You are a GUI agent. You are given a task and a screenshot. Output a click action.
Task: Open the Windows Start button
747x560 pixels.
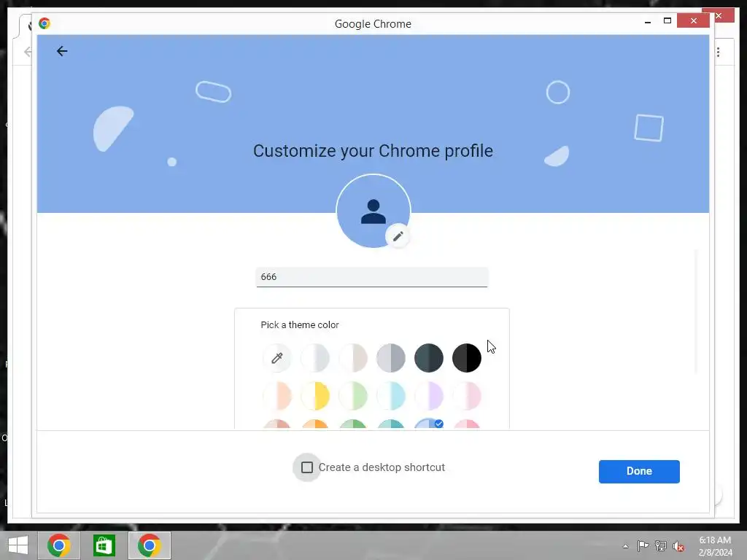(x=18, y=545)
